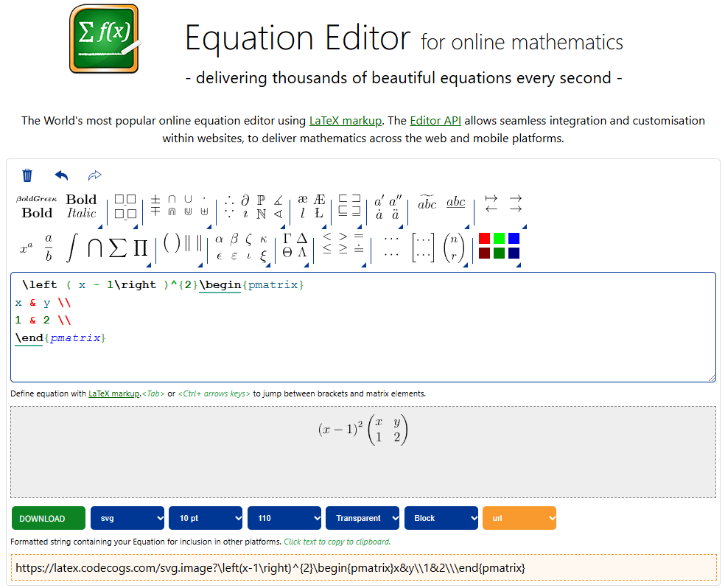Viewport: 725px width, 588px height.
Task: Pick the bright red color swatch
Action: pyautogui.click(x=485, y=238)
